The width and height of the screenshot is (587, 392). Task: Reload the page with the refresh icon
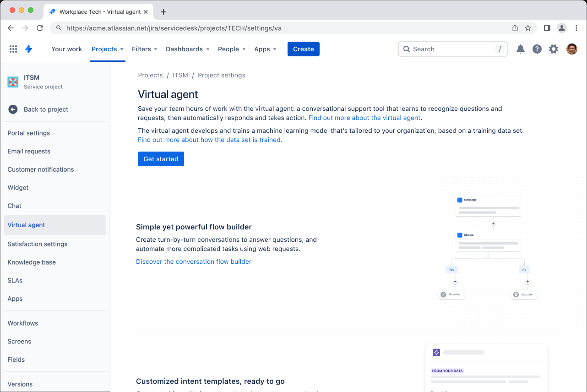40,27
